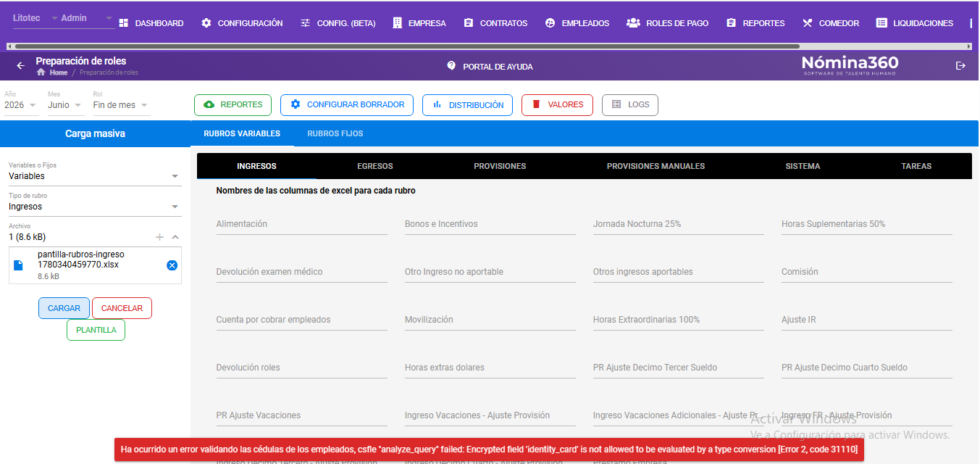The image size is (980, 464).
Task: Click the Horas Suplementarias 50% field
Action: pos(866,224)
